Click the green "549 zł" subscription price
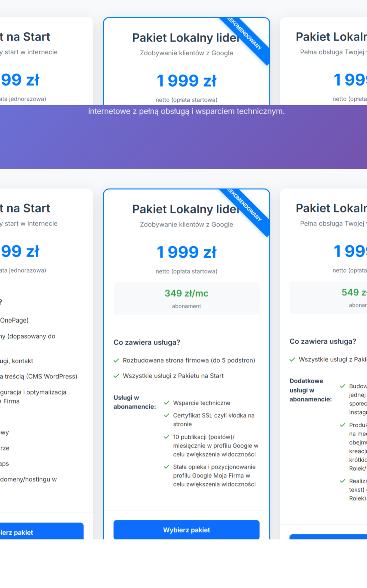The width and height of the screenshot is (367, 588). [x=354, y=292]
